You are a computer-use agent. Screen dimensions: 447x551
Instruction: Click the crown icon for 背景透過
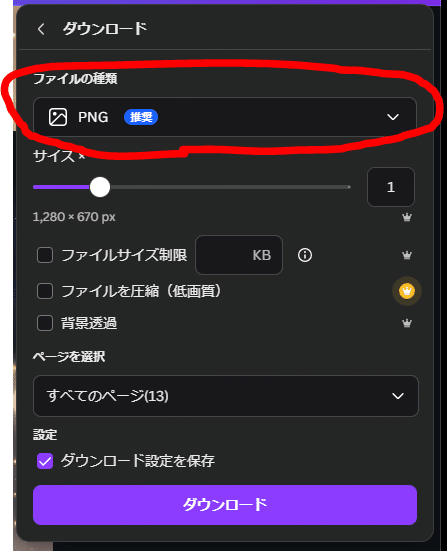point(407,323)
